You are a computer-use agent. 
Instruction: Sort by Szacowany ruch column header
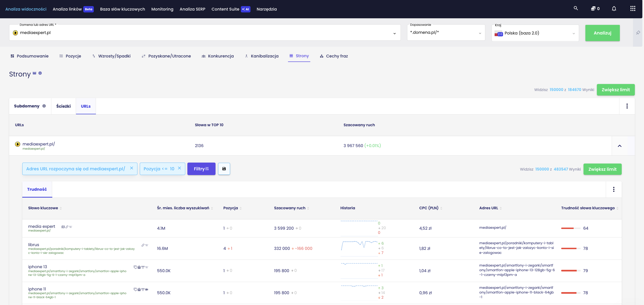289,208
